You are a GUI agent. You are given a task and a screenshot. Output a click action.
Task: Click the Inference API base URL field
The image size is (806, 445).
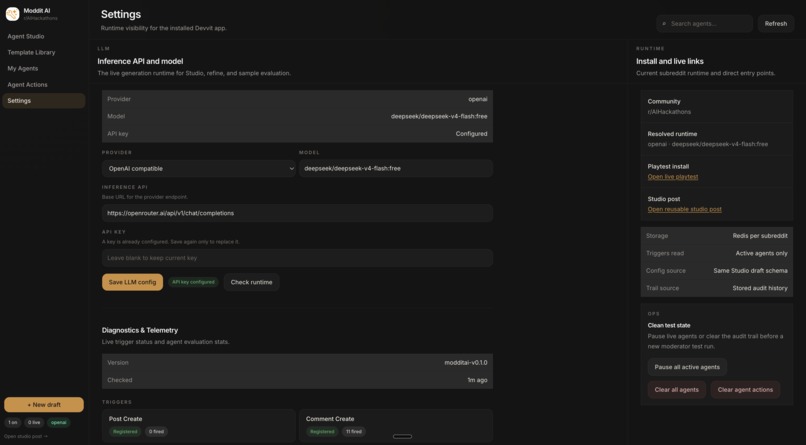click(x=297, y=213)
